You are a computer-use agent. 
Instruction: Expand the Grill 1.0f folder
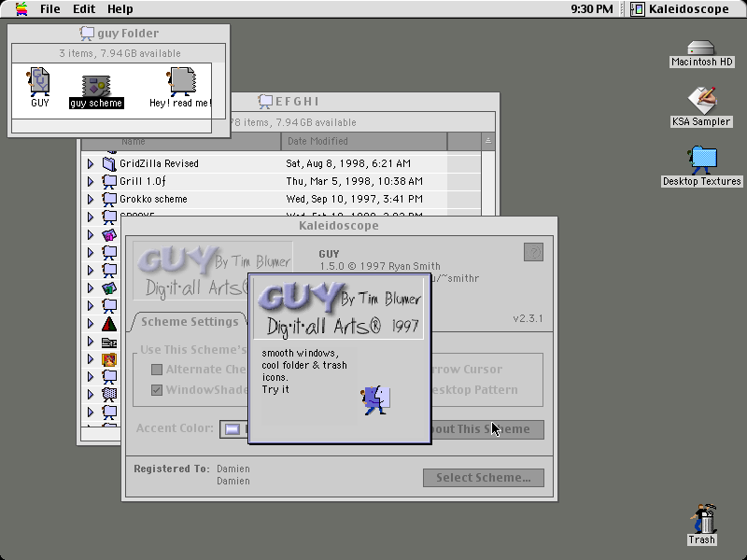tap(90, 181)
